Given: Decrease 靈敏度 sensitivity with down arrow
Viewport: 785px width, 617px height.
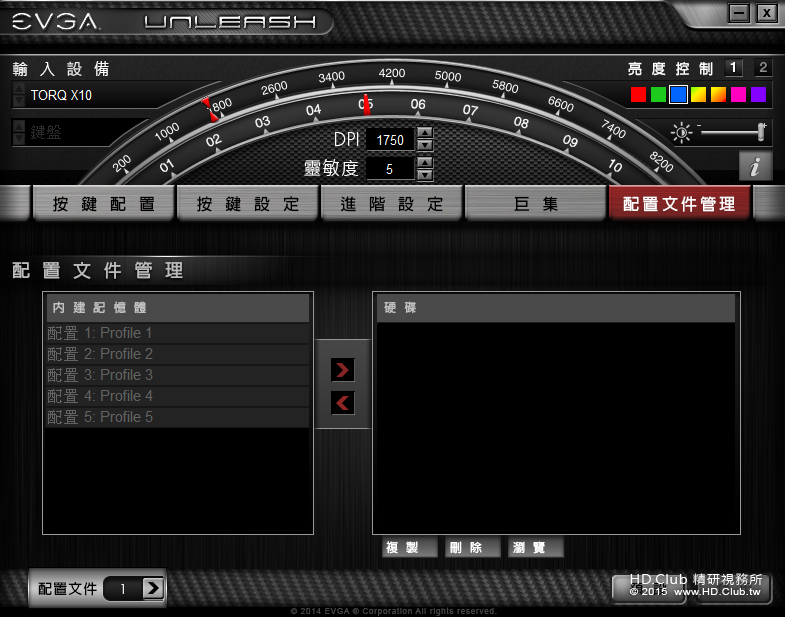Looking at the screenshot, I should click(x=425, y=175).
